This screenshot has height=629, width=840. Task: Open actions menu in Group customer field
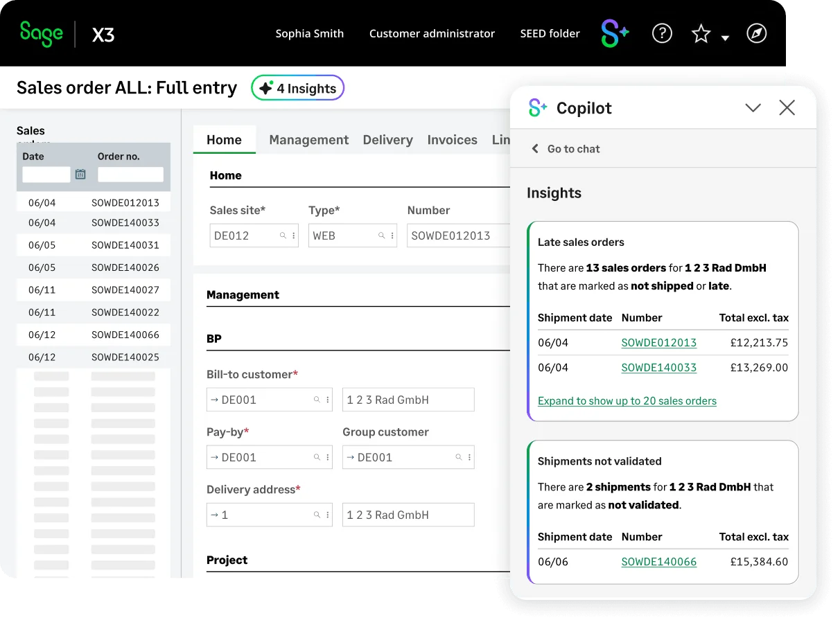[469, 457]
